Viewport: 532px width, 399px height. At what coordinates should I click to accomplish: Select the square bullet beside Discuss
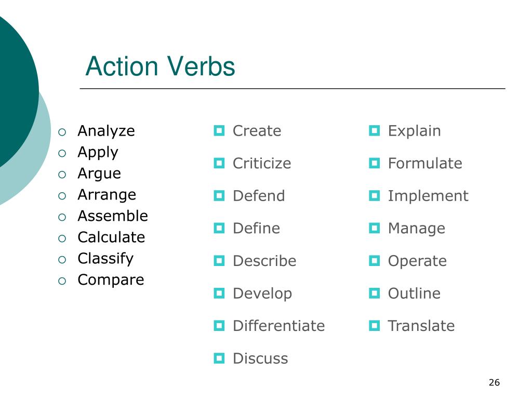219,358
